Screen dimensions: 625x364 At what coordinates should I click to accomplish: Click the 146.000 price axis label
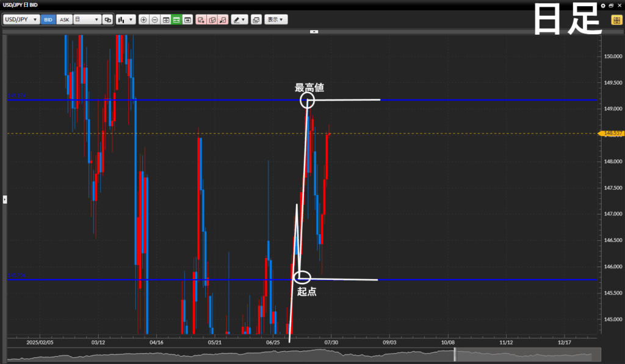pyautogui.click(x=613, y=266)
